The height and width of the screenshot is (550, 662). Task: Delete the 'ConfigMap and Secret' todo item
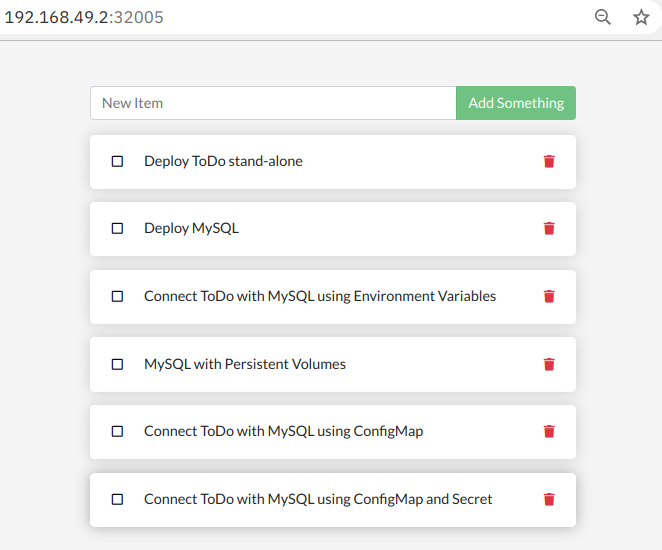point(549,499)
